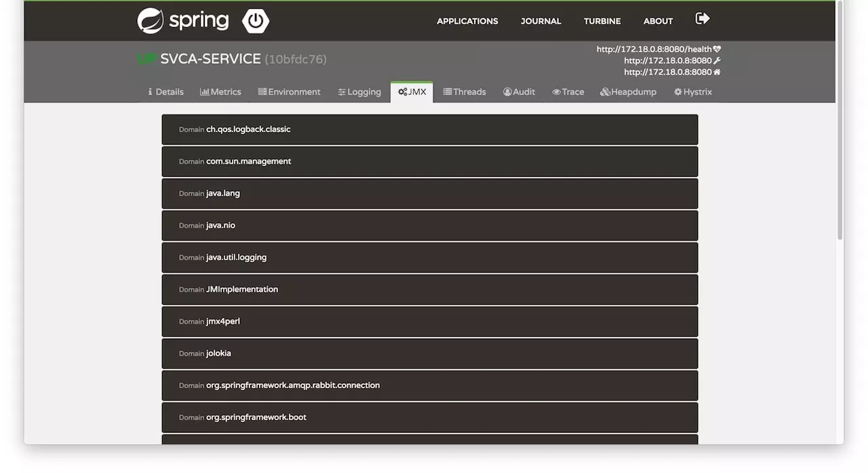Click the Spring Boot power hexagon icon
The image size is (868, 473).
click(x=256, y=21)
